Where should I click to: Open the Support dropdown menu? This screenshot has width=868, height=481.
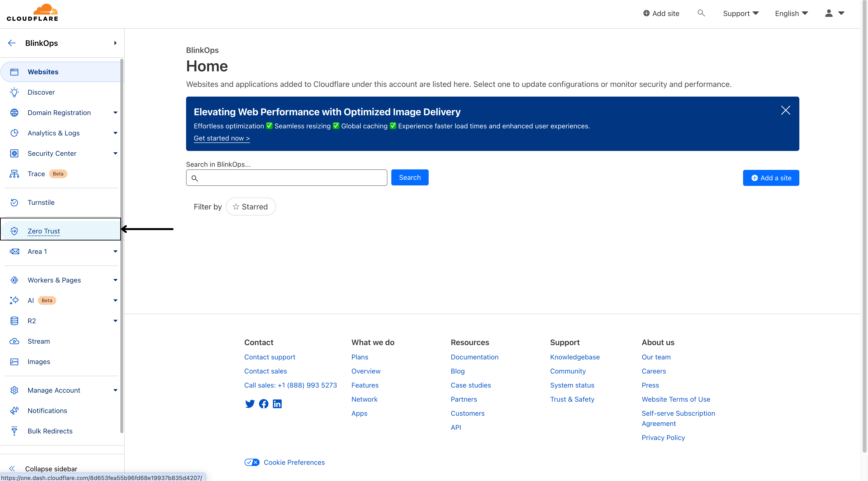tap(741, 13)
